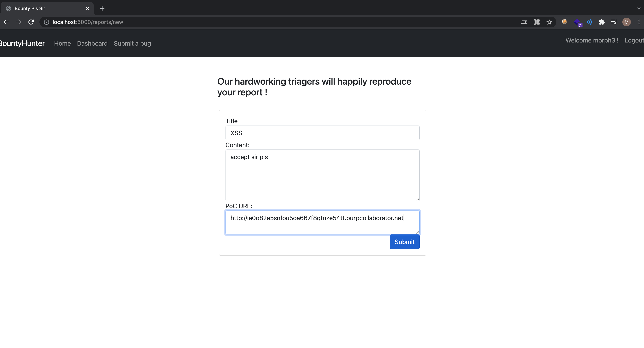The height and width of the screenshot is (348, 644).
Task: Submit the bug report
Action: pos(405,242)
